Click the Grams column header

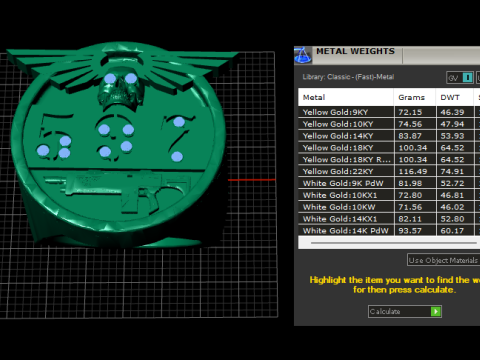tap(415, 97)
